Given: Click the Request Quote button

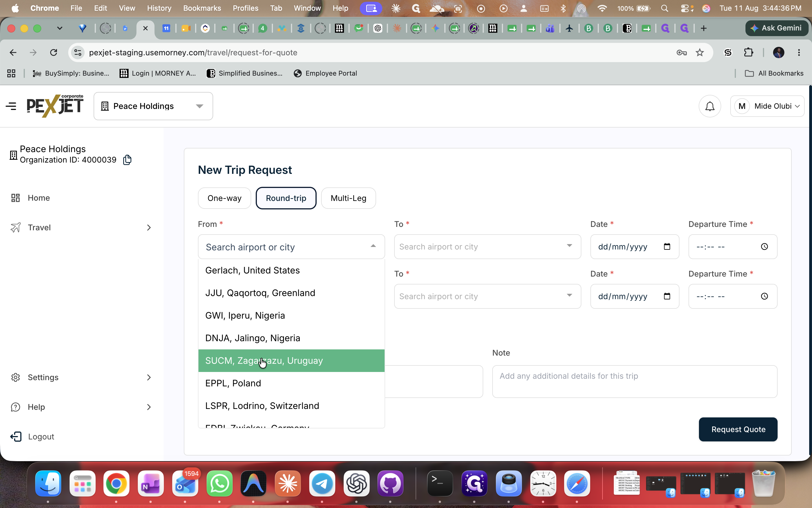Looking at the screenshot, I should [x=738, y=429].
